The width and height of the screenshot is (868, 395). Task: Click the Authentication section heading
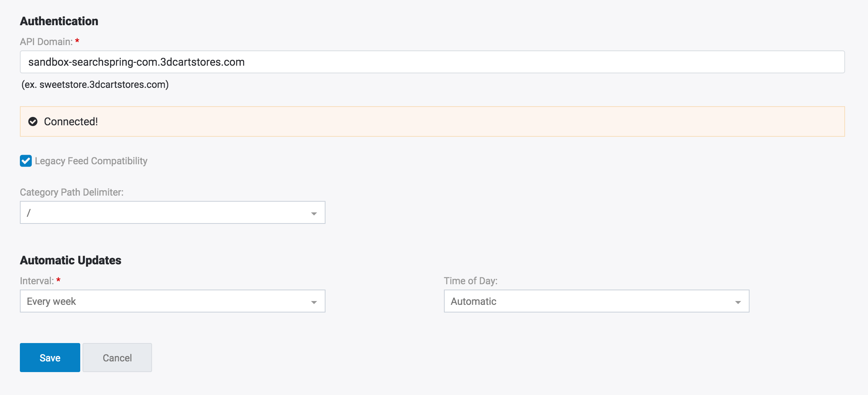pos(59,21)
